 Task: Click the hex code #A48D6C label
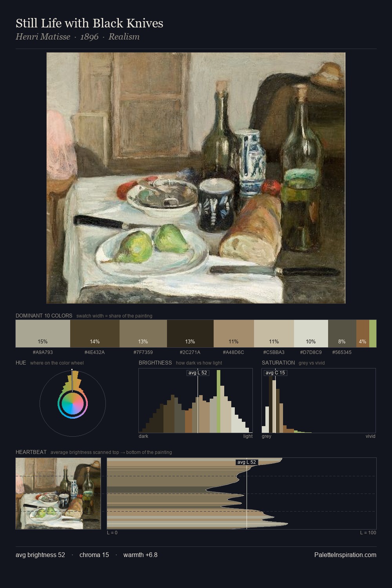[x=234, y=352]
